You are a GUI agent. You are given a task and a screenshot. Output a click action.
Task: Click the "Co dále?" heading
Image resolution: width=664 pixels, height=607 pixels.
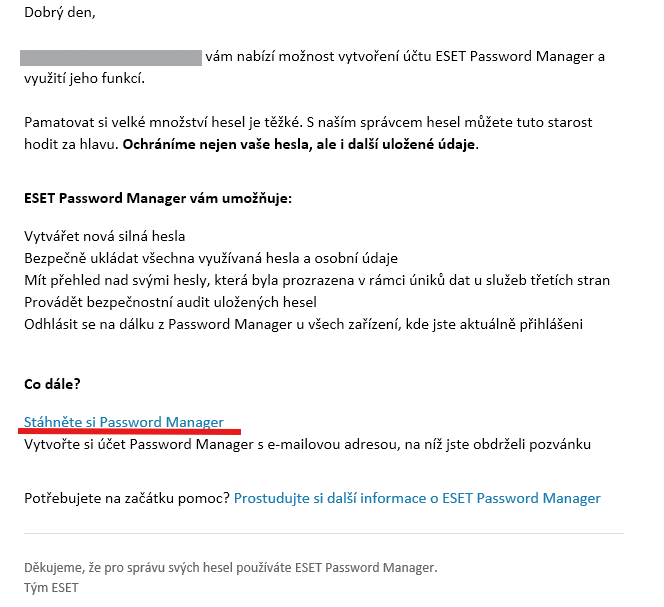tap(52, 384)
